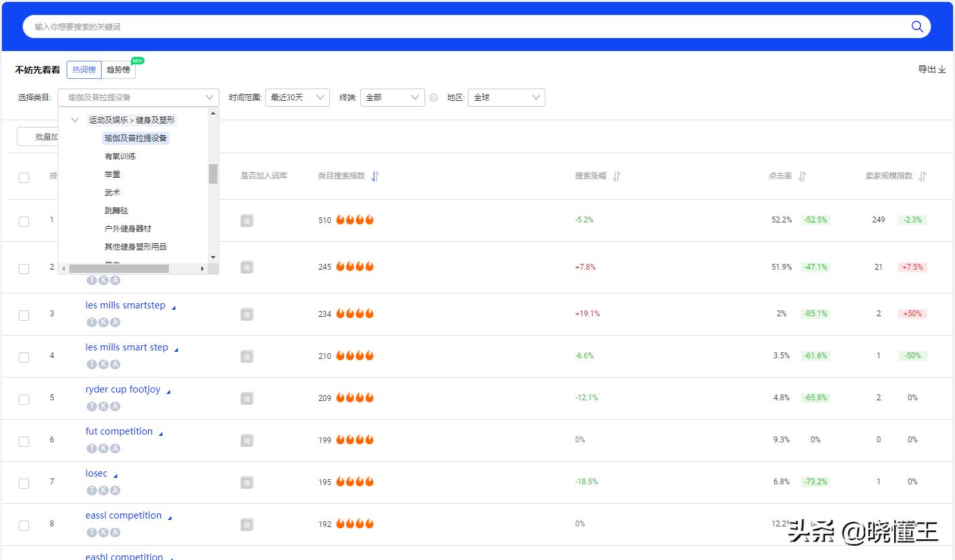
Task: Sort by click-through rate column
Action: click(x=802, y=177)
